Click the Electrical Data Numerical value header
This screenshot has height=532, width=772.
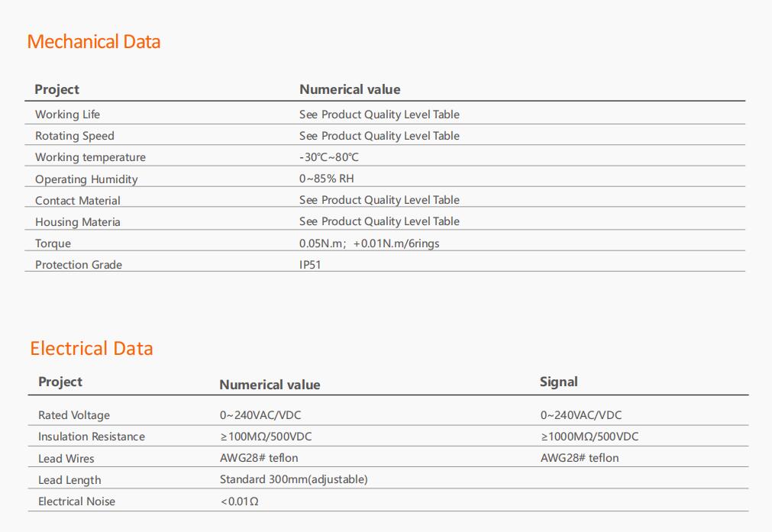pos(270,385)
